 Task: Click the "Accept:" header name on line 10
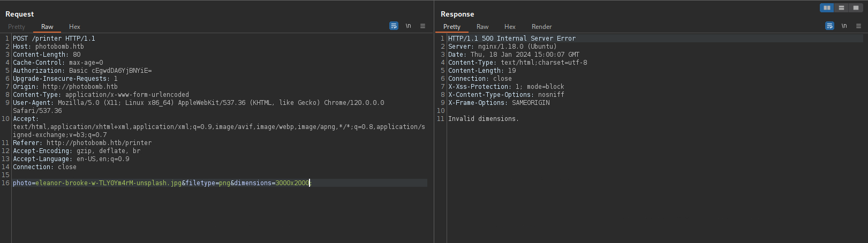click(x=25, y=119)
